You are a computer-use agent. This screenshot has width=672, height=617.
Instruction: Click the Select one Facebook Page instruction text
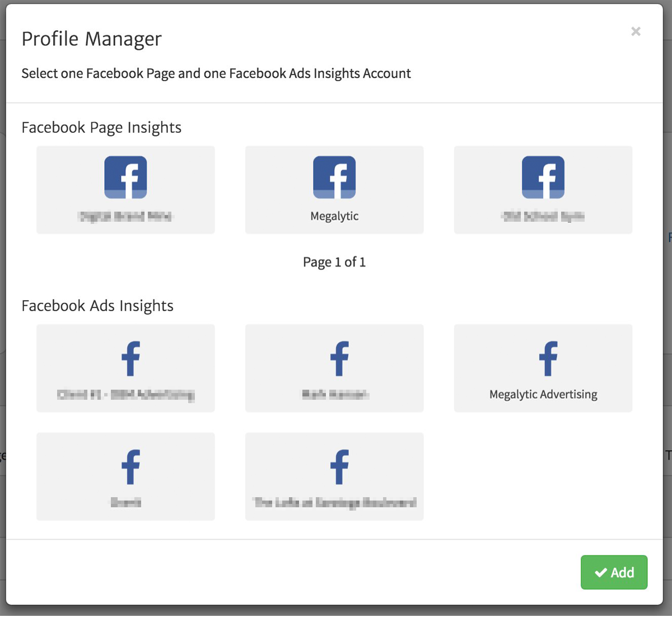click(x=216, y=73)
